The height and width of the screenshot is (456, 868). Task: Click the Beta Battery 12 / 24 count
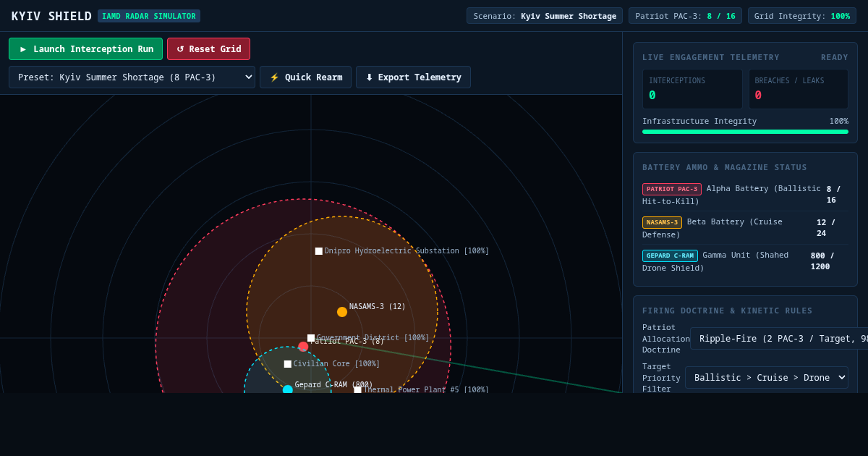pyautogui.click(x=826, y=228)
